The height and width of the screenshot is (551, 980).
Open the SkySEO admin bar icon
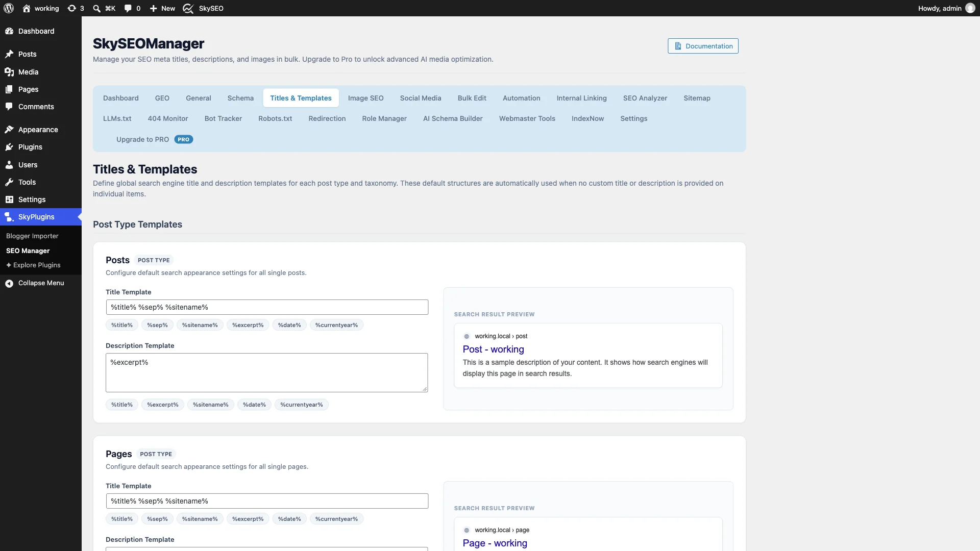pos(188,8)
